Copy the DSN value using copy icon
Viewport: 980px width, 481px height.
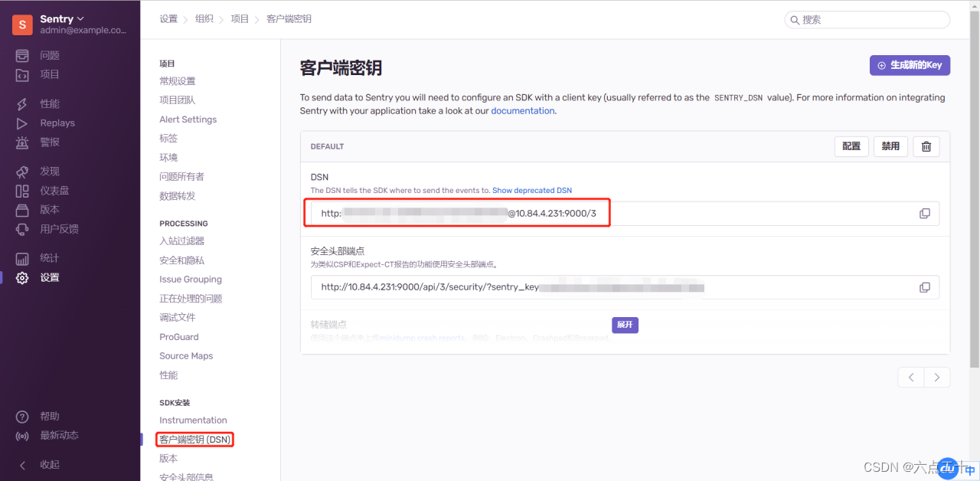point(924,214)
